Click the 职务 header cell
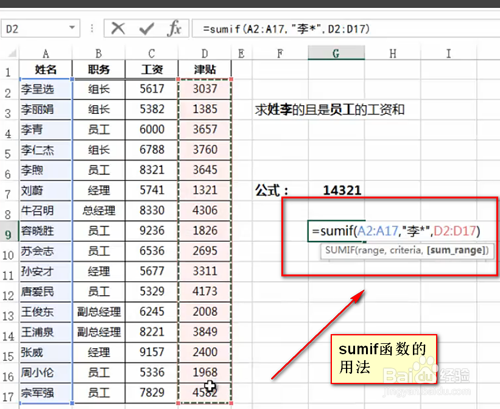The image size is (500, 409). [x=99, y=70]
